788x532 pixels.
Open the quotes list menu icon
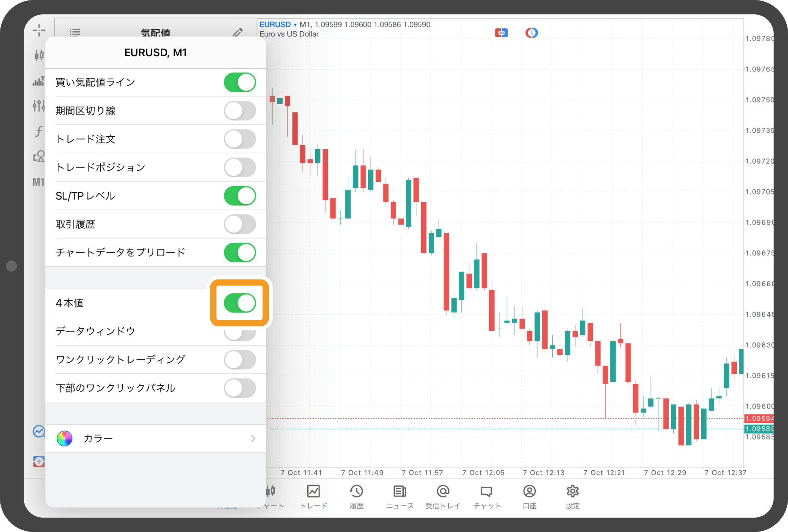tap(75, 32)
